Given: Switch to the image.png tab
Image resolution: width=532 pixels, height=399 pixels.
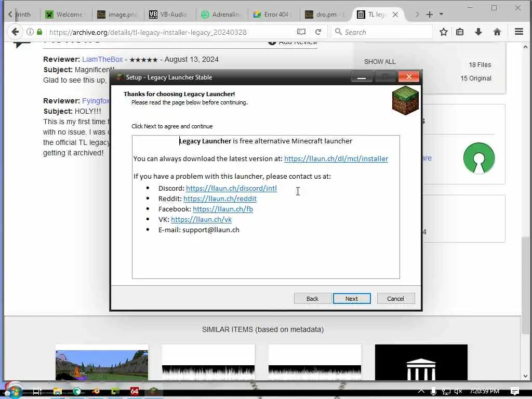Looking at the screenshot, I should tap(117, 14).
